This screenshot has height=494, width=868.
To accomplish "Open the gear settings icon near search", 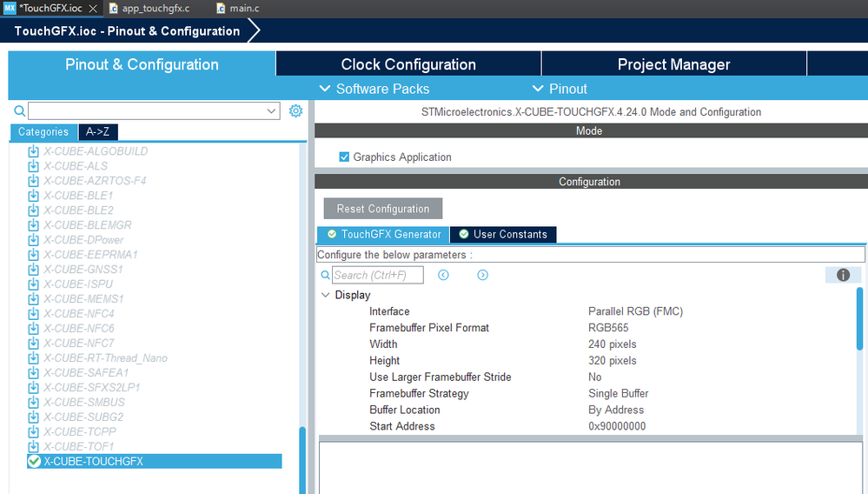I will [x=295, y=110].
